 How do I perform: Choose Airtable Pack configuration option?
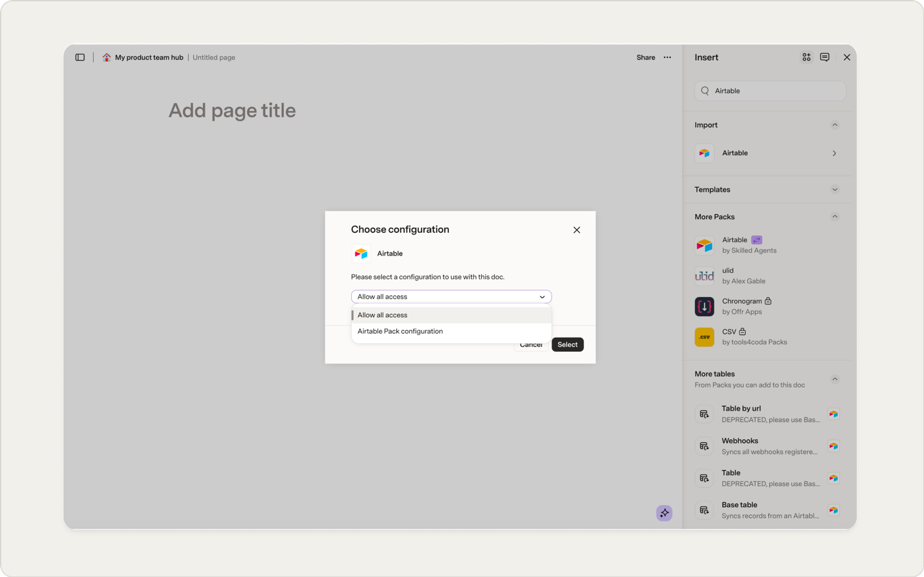451,331
